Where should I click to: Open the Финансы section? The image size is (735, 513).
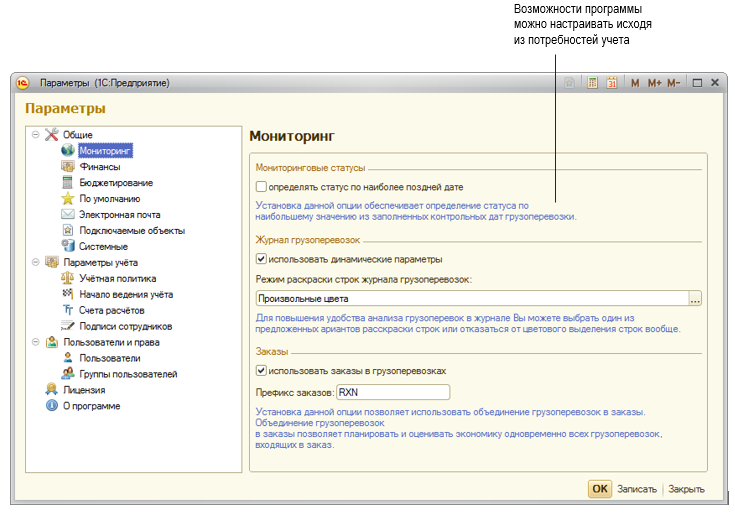100,166
